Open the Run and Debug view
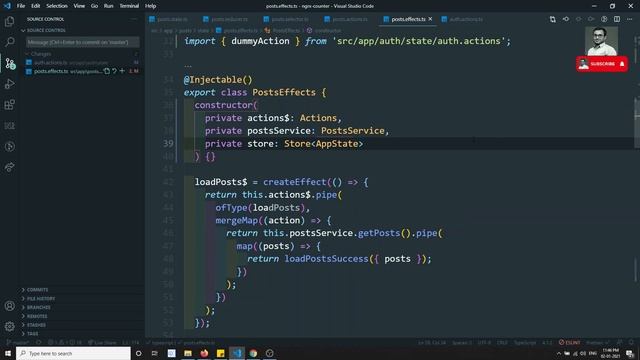640x360 pixels. pos(9,84)
